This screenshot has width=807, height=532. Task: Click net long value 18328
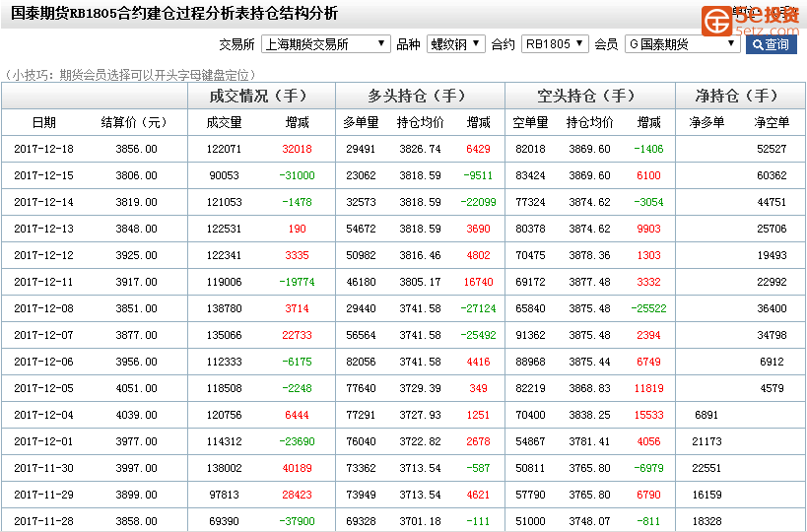click(x=706, y=521)
